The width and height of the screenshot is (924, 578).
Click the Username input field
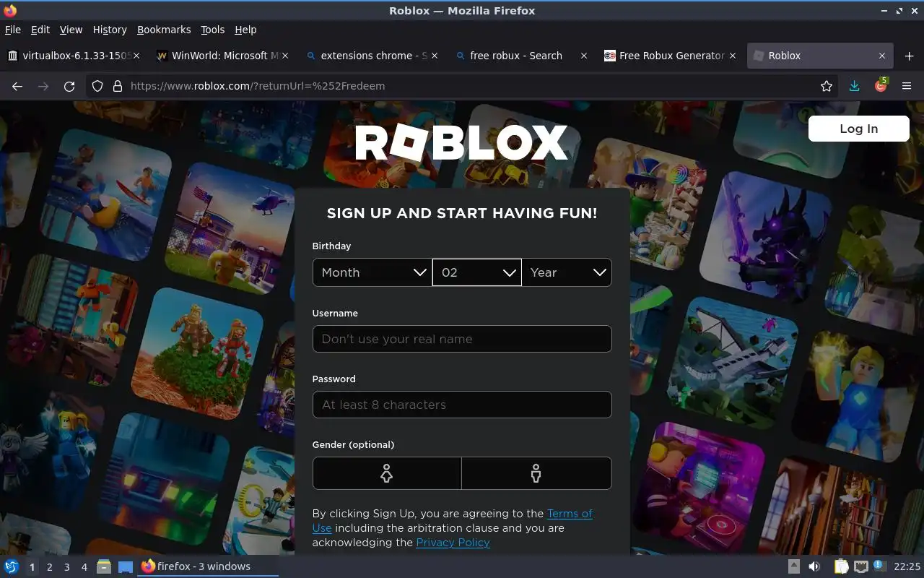(x=462, y=339)
